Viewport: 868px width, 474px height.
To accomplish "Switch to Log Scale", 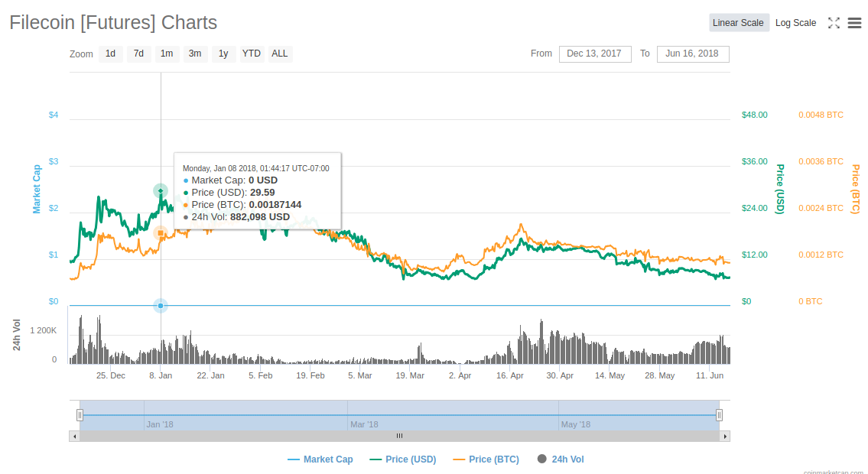I will tap(795, 23).
